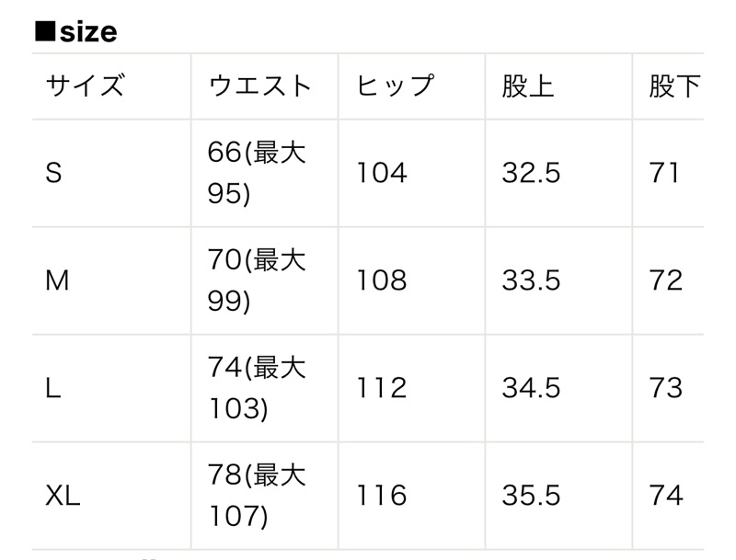This screenshot has height=560, width=736.
Task: Select waist value 78(最大107)
Action: coord(257,496)
